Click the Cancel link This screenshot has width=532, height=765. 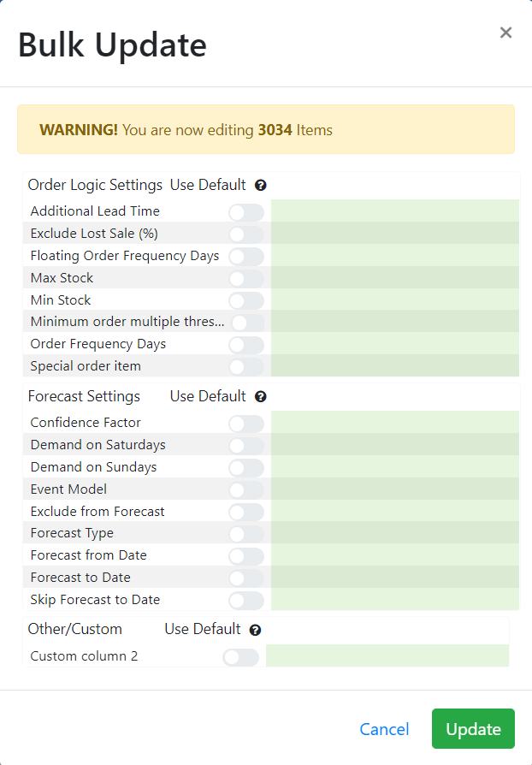click(x=384, y=729)
